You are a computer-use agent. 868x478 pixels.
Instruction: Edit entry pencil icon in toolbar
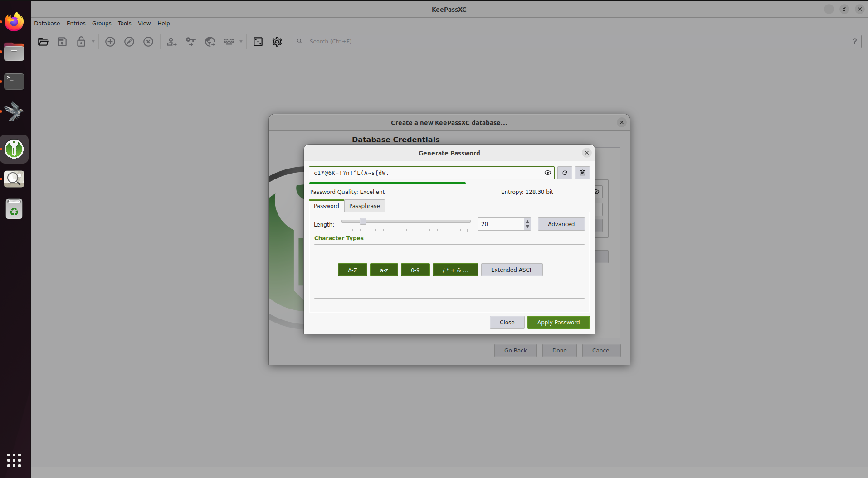129,42
